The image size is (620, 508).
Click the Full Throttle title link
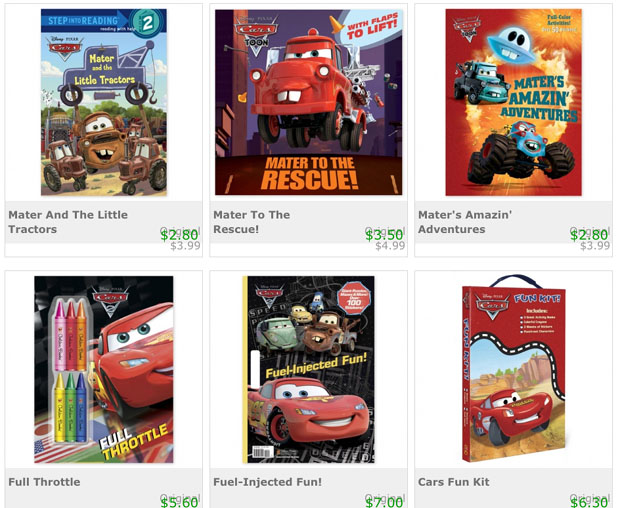(x=44, y=482)
